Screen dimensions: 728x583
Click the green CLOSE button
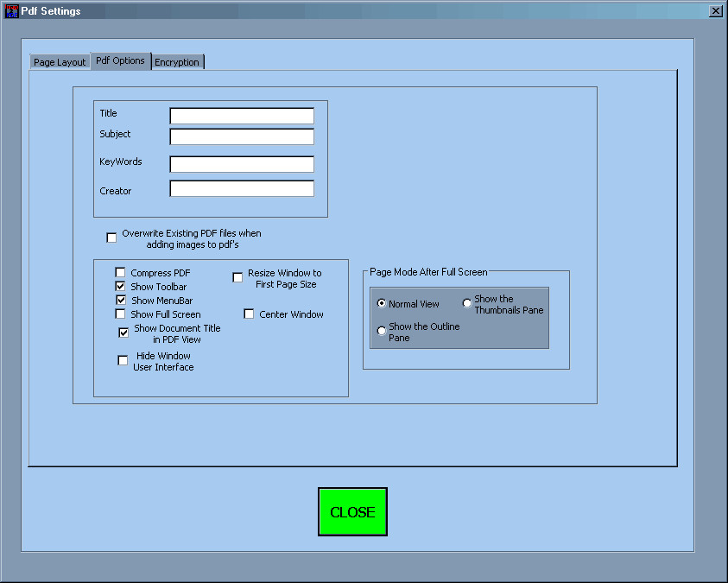(x=353, y=511)
